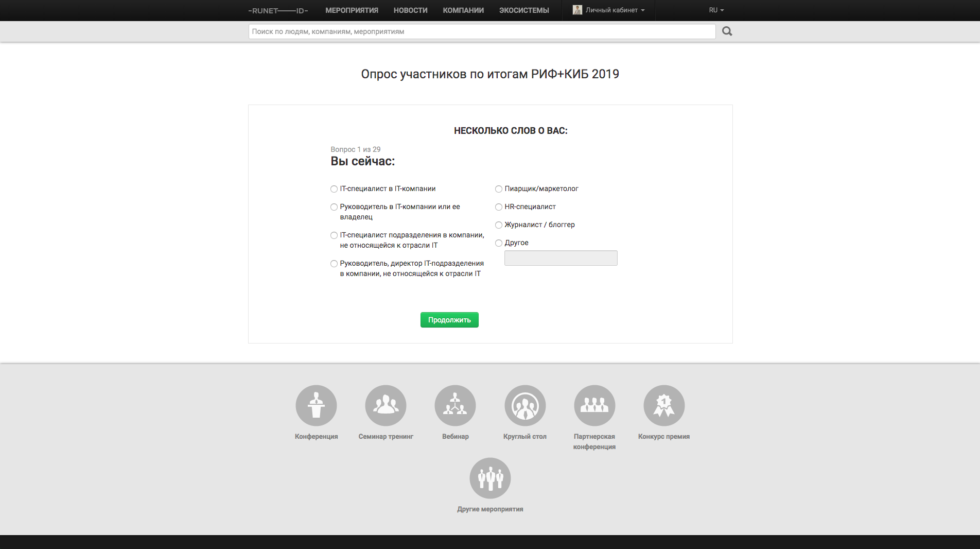The width and height of the screenshot is (980, 549).
Task: Open the Вебинар icon
Action: [x=455, y=405]
